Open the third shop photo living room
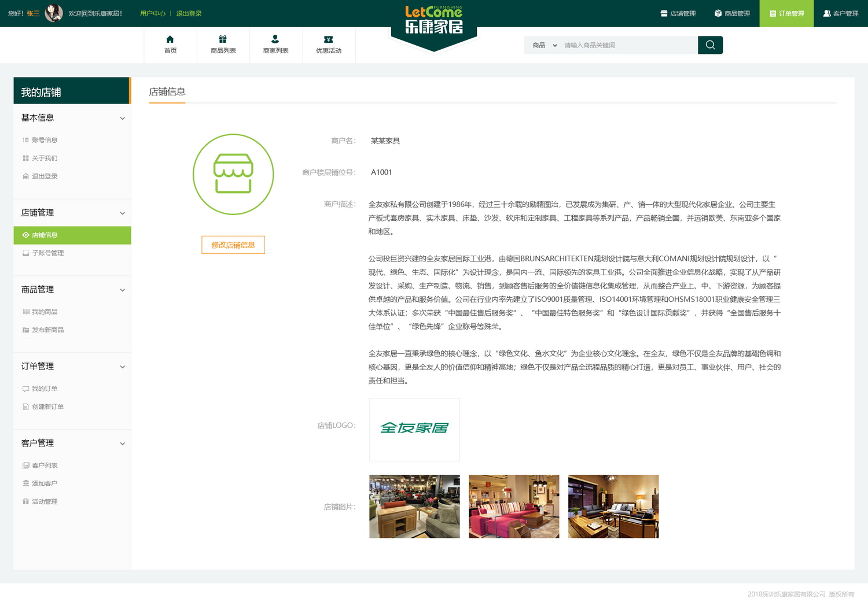The width and height of the screenshot is (868, 606). (613, 507)
